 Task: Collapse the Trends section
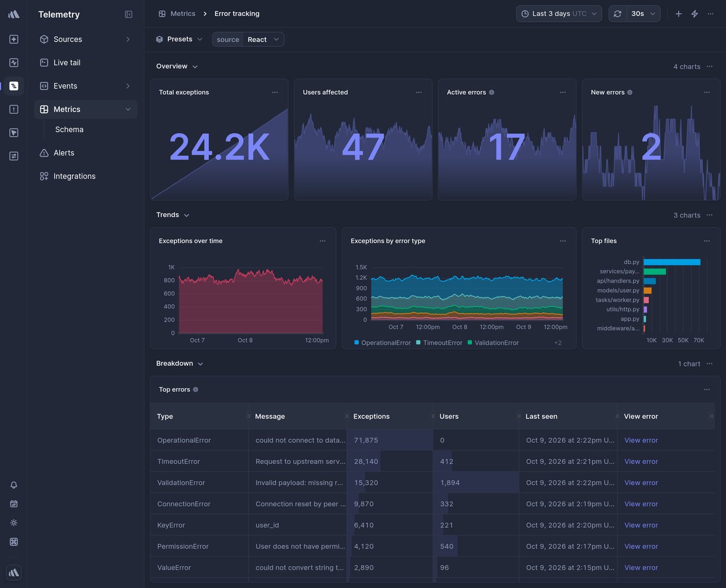tap(173, 215)
